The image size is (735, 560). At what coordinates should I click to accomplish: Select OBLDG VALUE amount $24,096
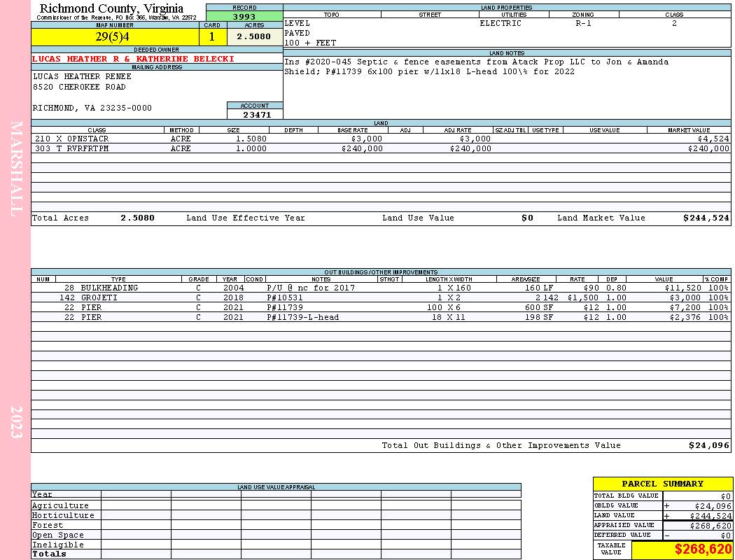point(713,506)
